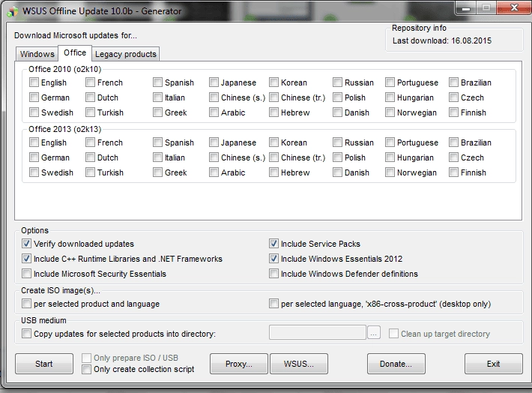
Task: Check Chinese (tr.) under Office 2010
Action: [273, 97]
